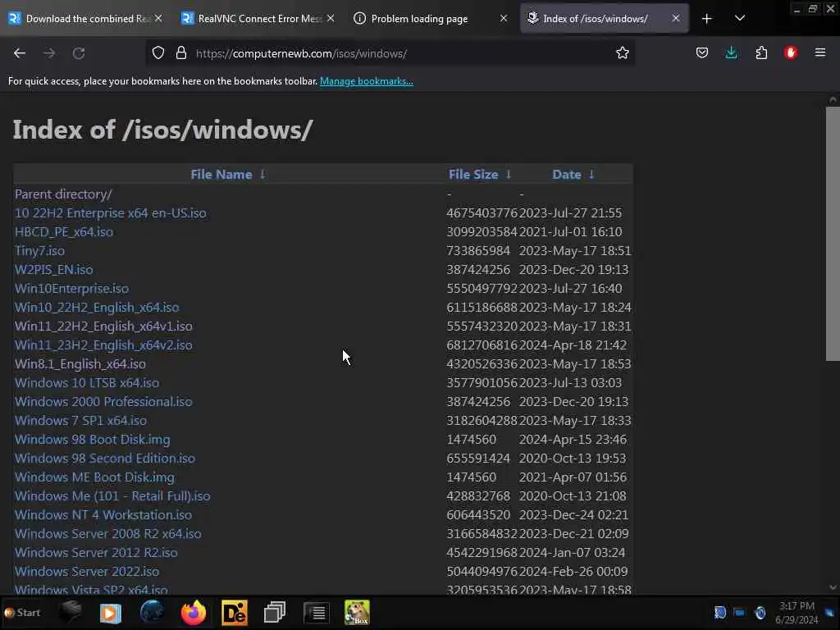Viewport: 840px width, 630px height.
Task: Click the descending arrow beside File Size
Action: pyautogui.click(x=509, y=175)
